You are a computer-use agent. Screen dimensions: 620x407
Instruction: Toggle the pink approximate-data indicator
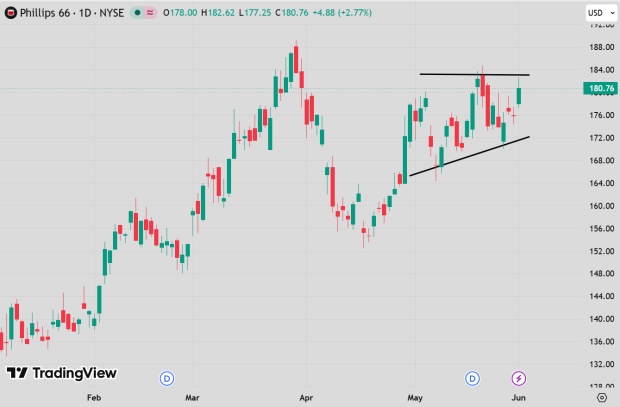[150, 13]
